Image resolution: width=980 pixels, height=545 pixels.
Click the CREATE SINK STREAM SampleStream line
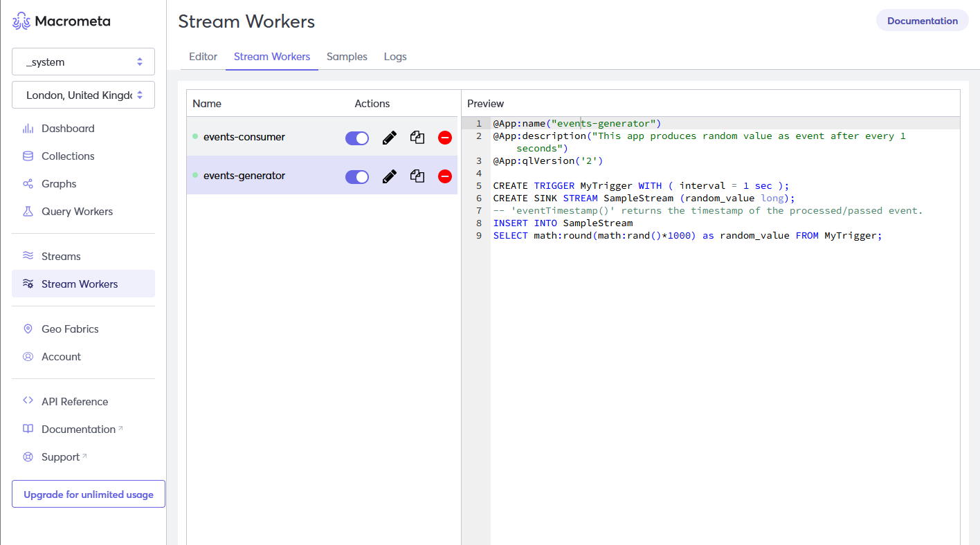[x=644, y=198]
